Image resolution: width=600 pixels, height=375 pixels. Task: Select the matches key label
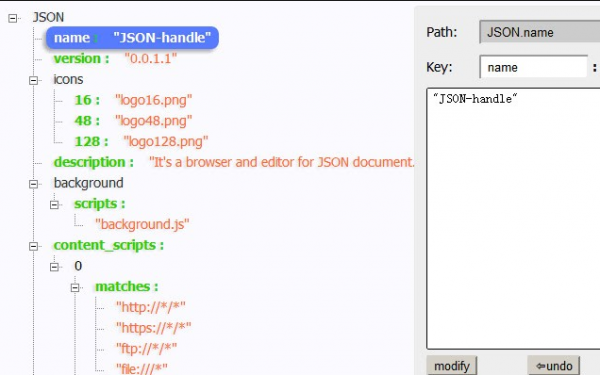coord(127,286)
